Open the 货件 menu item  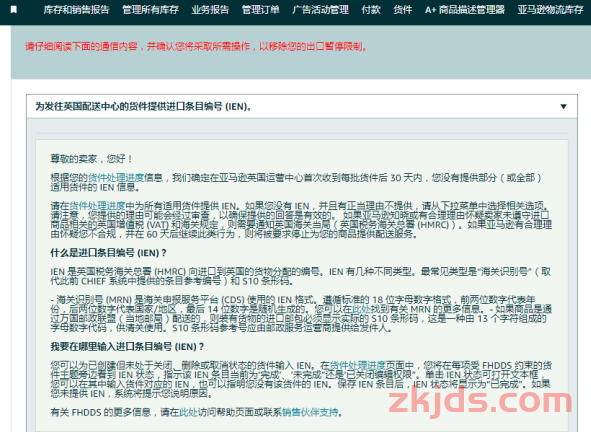(403, 10)
